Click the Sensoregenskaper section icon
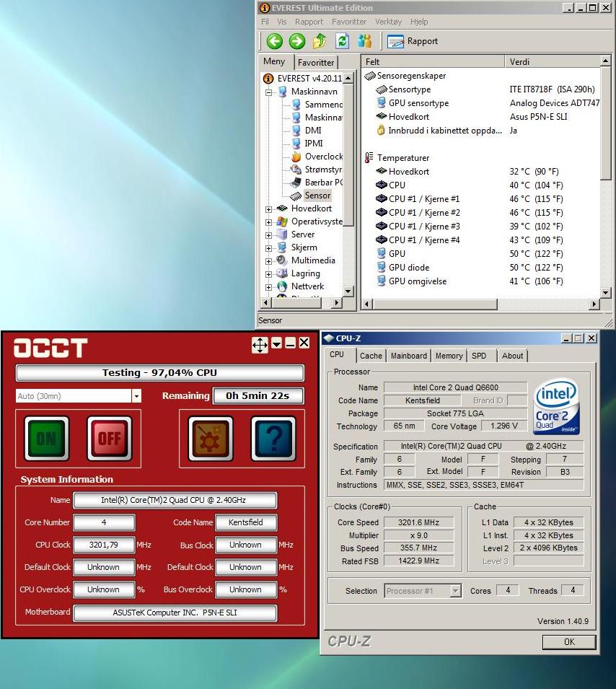The image size is (616, 689). click(x=370, y=76)
